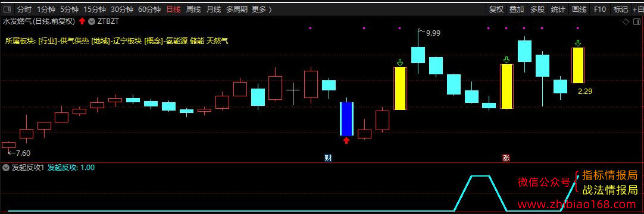Toggle the right side panel icon
This screenshot has height=214, width=644.
click(x=637, y=22)
